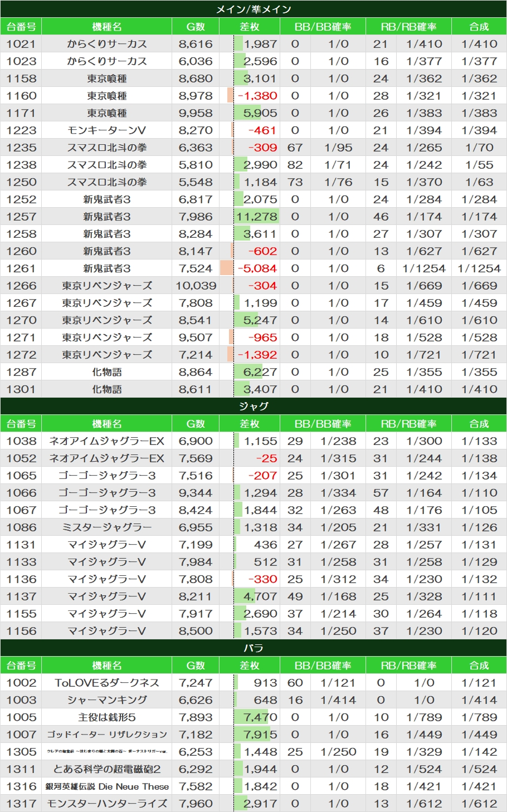Click the 9,344 games count cell

[x=196, y=493]
